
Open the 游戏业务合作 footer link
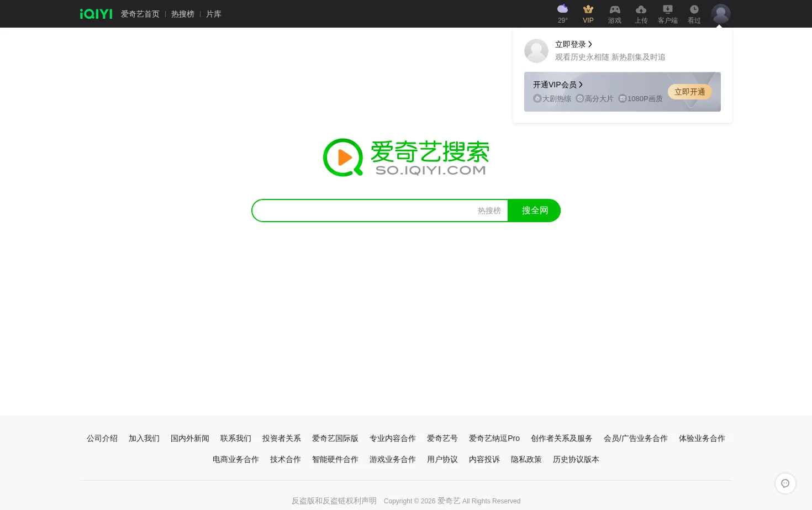pos(393,459)
